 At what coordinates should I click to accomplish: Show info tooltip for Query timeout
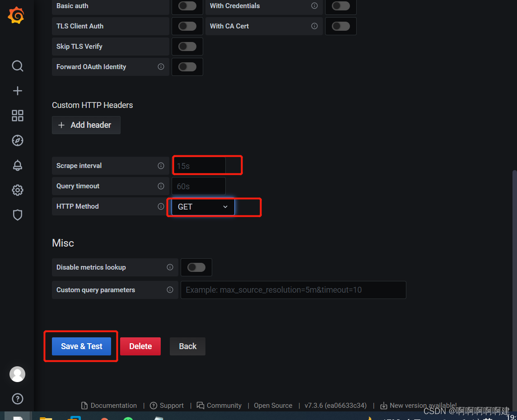(x=161, y=186)
